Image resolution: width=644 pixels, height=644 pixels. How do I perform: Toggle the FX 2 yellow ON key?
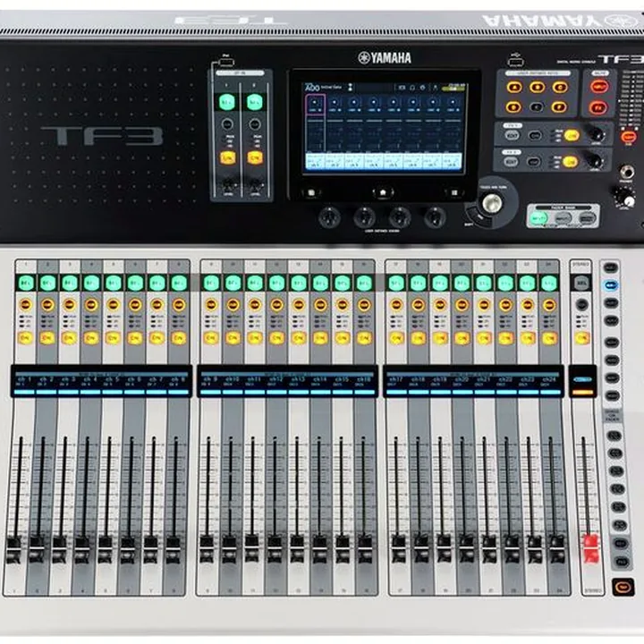tap(570, 162)
